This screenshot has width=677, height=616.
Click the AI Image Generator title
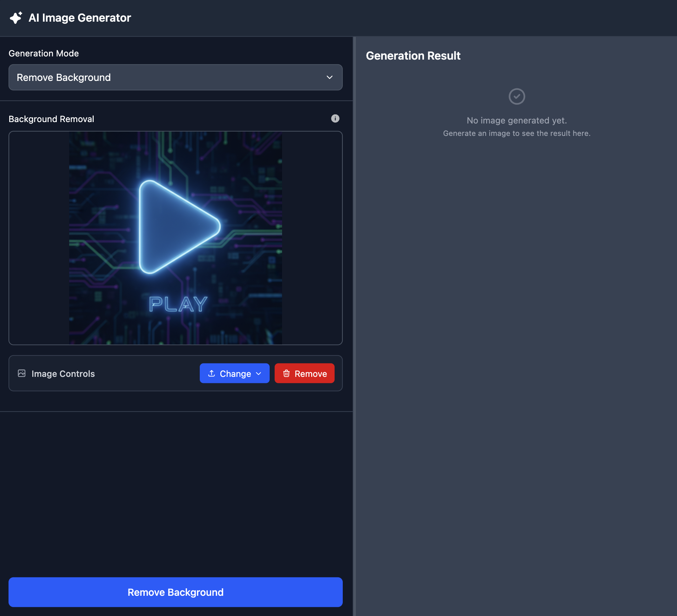[79, 18]
